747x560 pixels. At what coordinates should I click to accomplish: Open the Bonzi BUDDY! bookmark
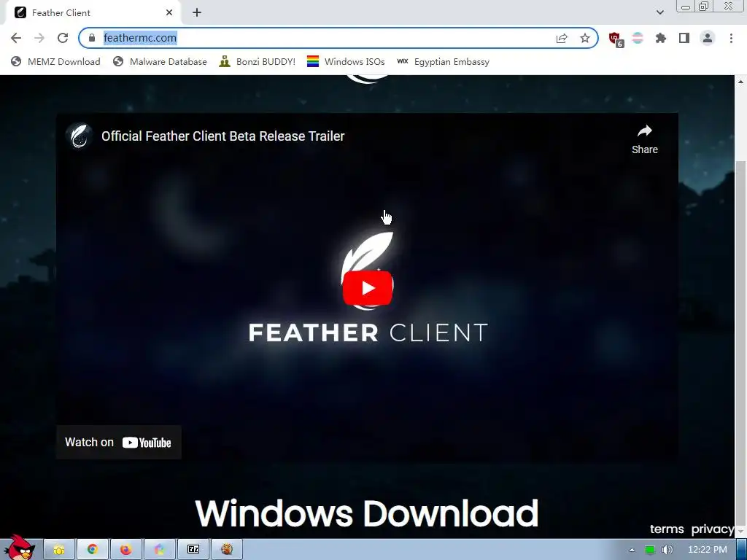258,61
